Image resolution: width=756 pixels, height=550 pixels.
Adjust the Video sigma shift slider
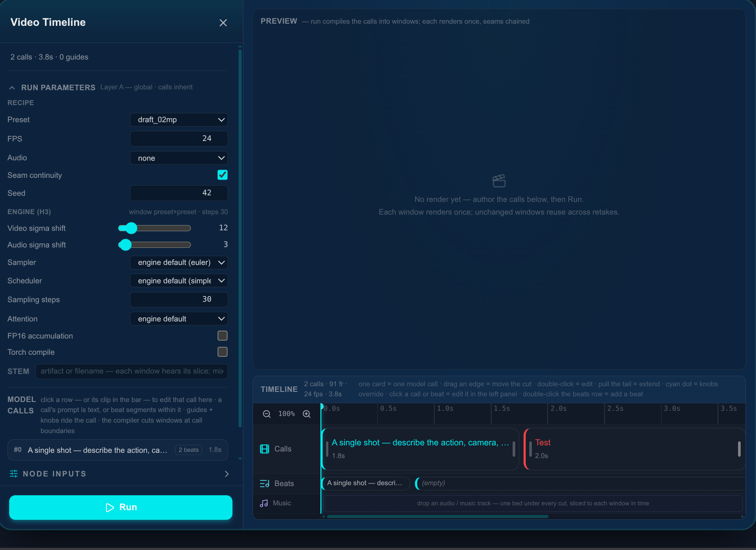click(155, 228)
